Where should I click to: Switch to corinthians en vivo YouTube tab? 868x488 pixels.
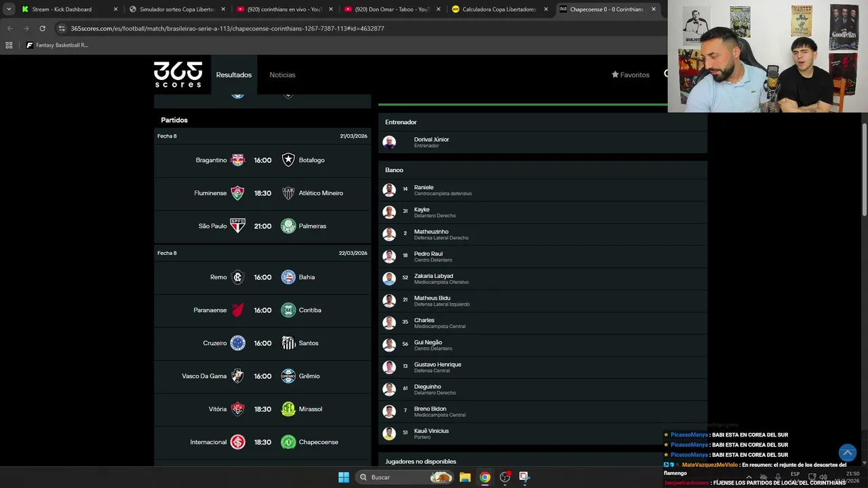284,9
